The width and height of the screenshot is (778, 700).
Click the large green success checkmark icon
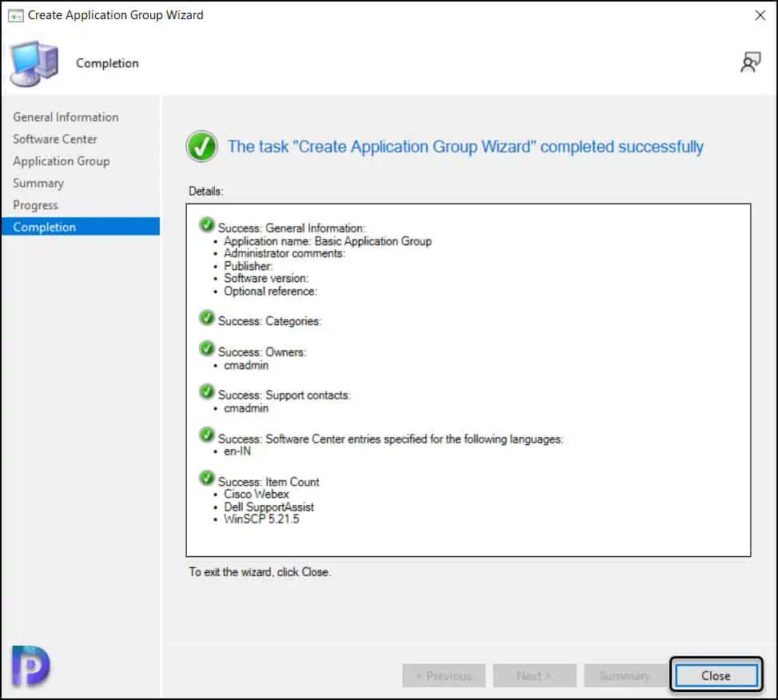click(x=201, y=146)
